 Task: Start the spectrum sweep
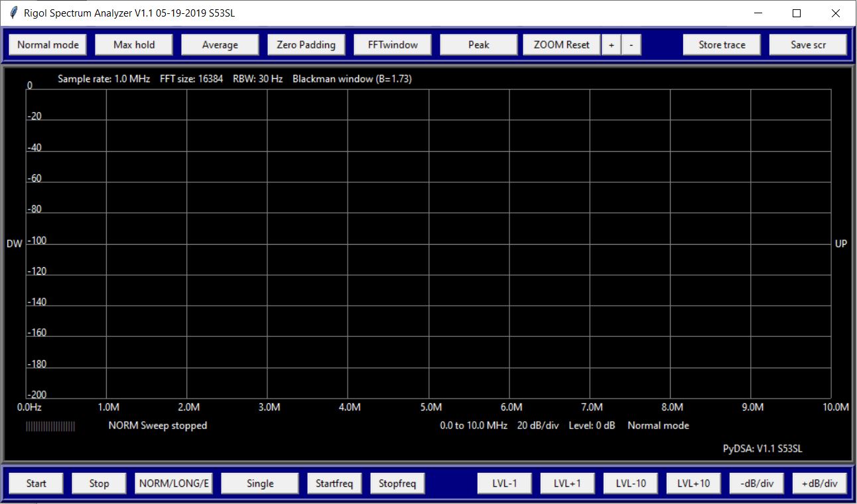pos(35,483)
